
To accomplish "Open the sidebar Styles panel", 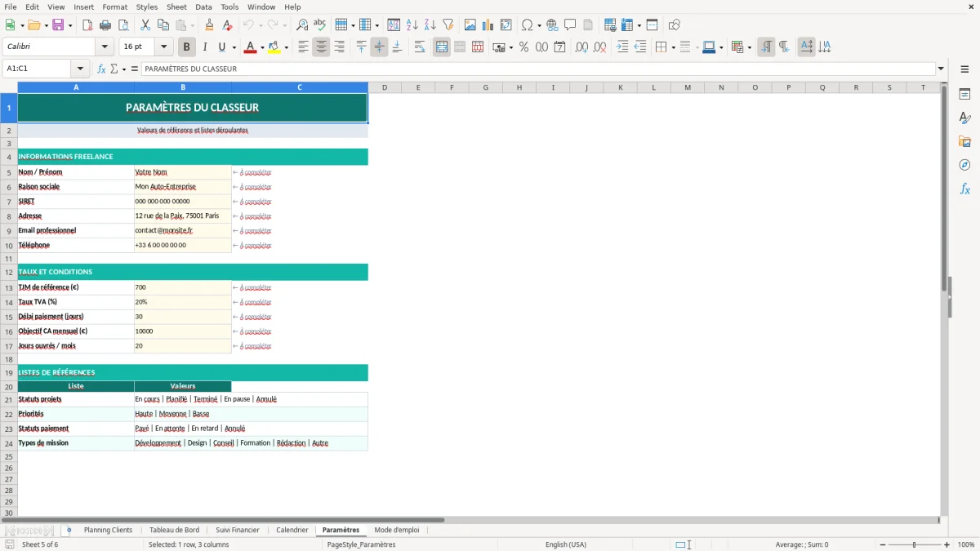I will coord(964,118).
